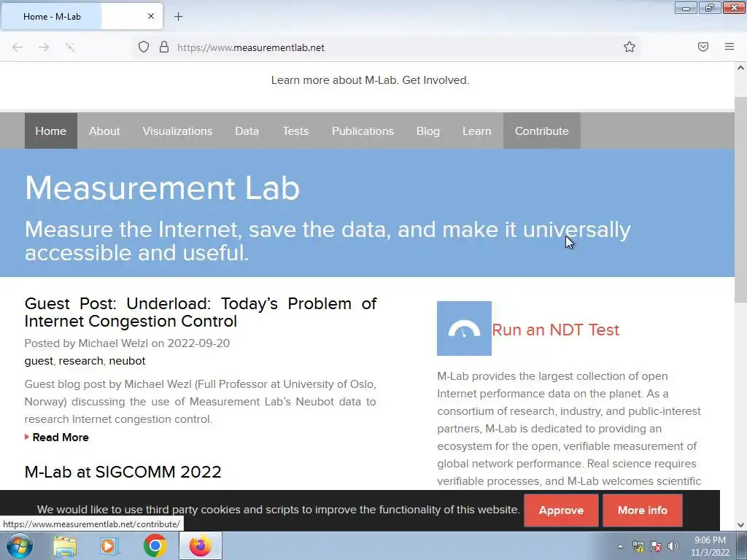Click scrollbar up arrow
Viewport: 747px width, 560px height.
[x=740, y=68]
